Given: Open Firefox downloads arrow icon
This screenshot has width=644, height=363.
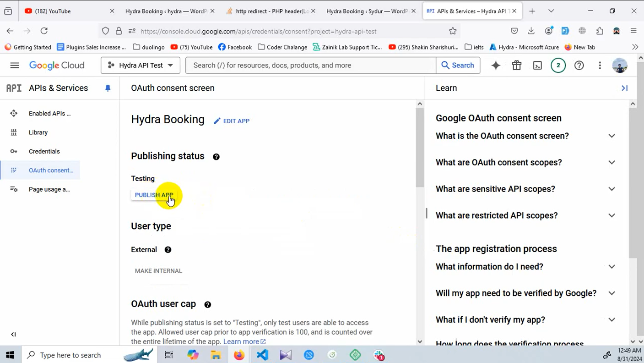Looking at the screenshot, I should point(531,31).
